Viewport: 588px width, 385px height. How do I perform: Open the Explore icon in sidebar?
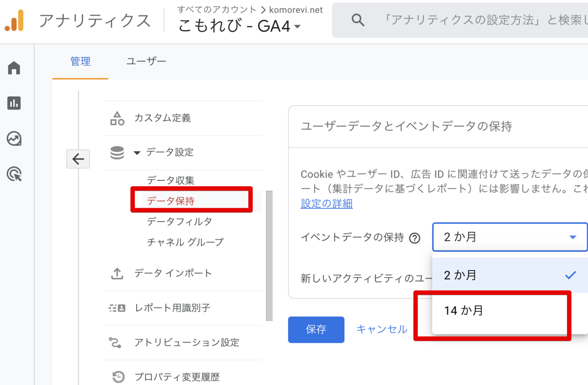click(x=14, y=139)
